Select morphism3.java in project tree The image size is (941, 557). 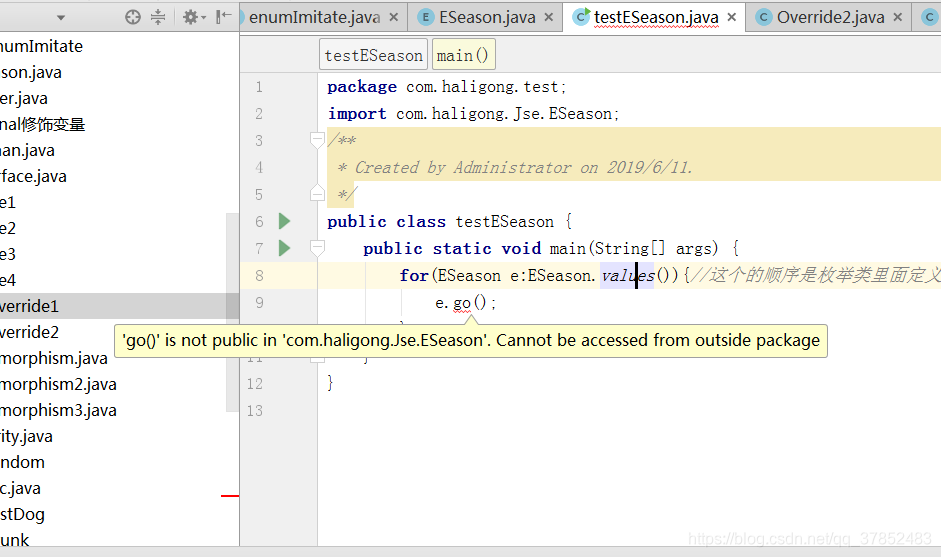point(58,411)
